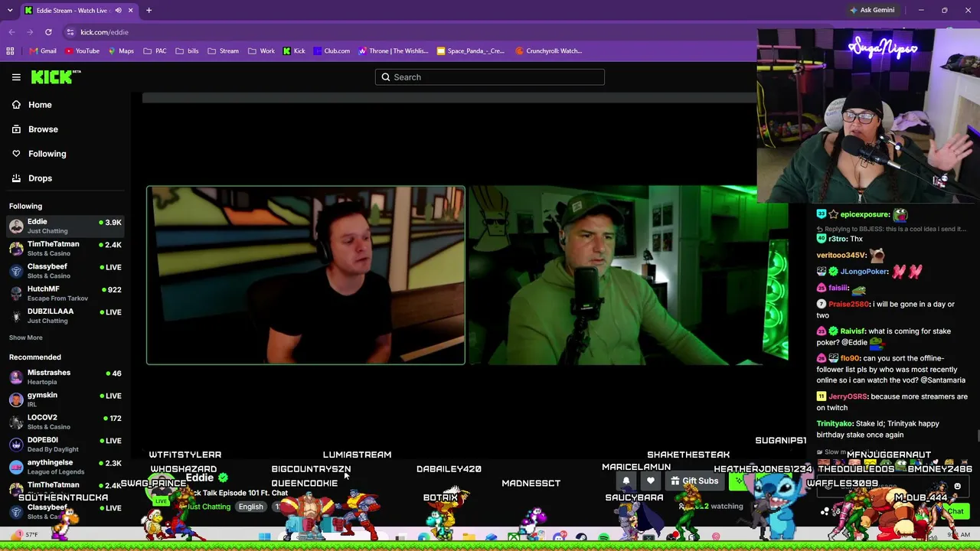Viewport: 980px width, 551px height.
Task: Open the YouTube bookmark
Action: pyautogui.click(x=82, y=51)
